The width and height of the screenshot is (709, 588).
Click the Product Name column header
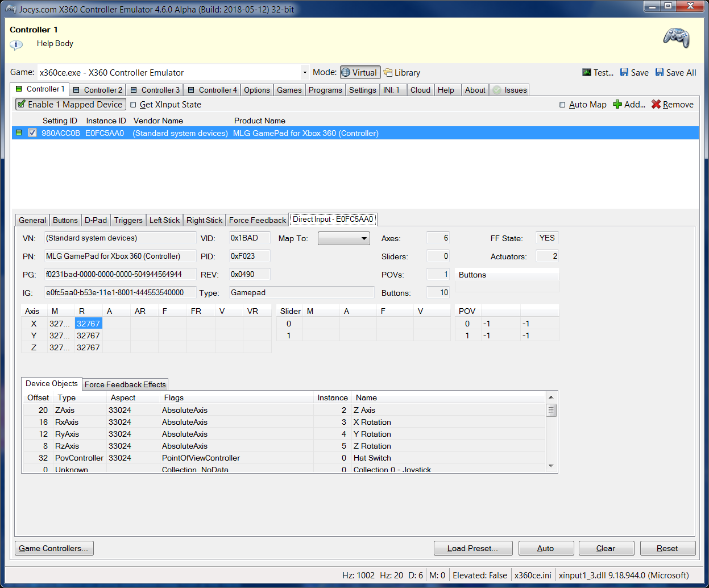(260, 121)
